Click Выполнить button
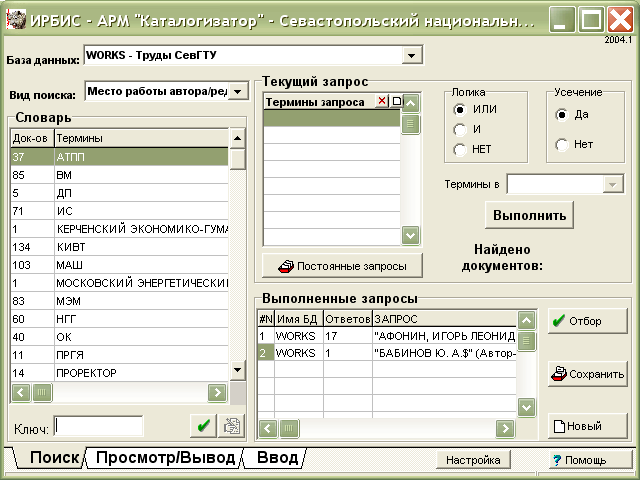Viewport: 640px width, 480px height. [x=529, y=215]
